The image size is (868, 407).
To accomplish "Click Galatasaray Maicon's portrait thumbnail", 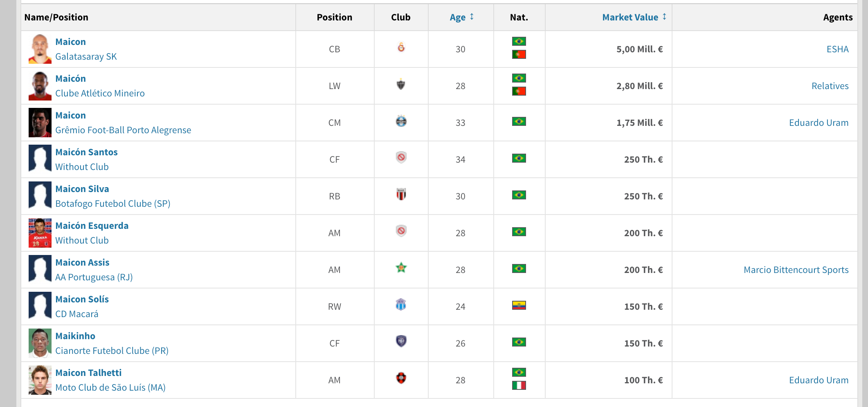I will (x=40, y=49).
